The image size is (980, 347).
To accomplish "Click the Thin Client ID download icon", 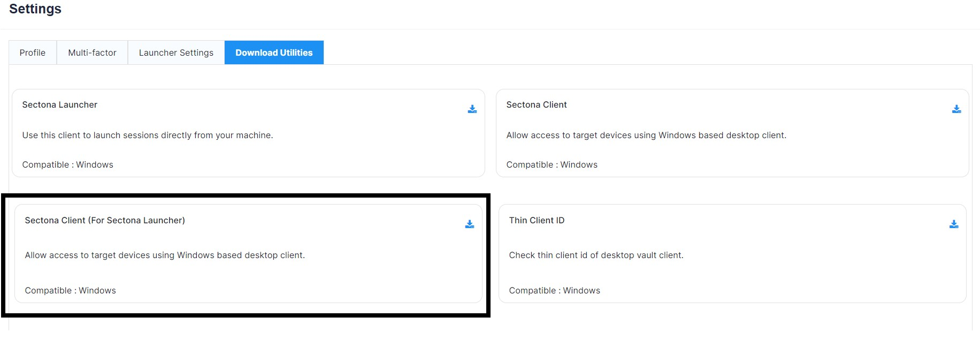I will (x=953, y=224).
